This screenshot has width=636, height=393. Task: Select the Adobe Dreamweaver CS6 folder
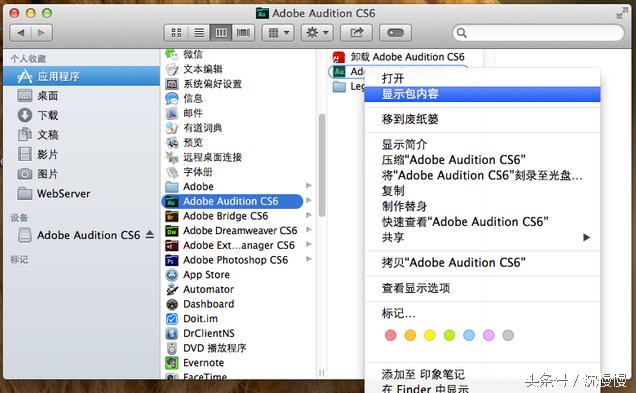coord(240,230)
